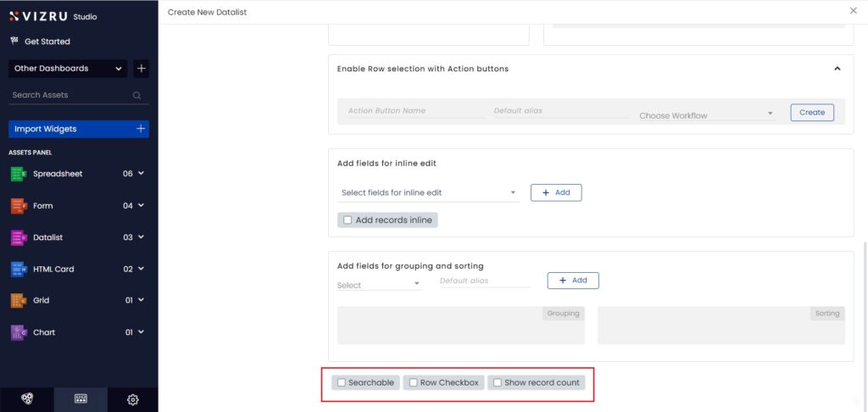This screenshot has width=868, height=412.
Task: Click the Form asset icon
Action: pyautogui.click(x=18, y=206)
